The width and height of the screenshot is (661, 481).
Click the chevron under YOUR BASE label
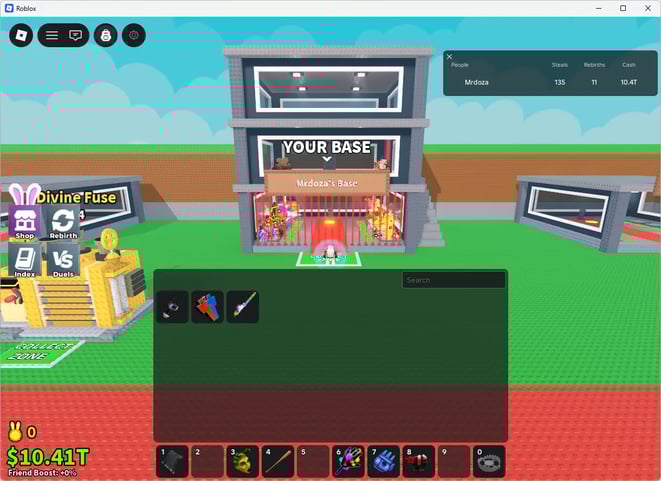pos(326,160)
